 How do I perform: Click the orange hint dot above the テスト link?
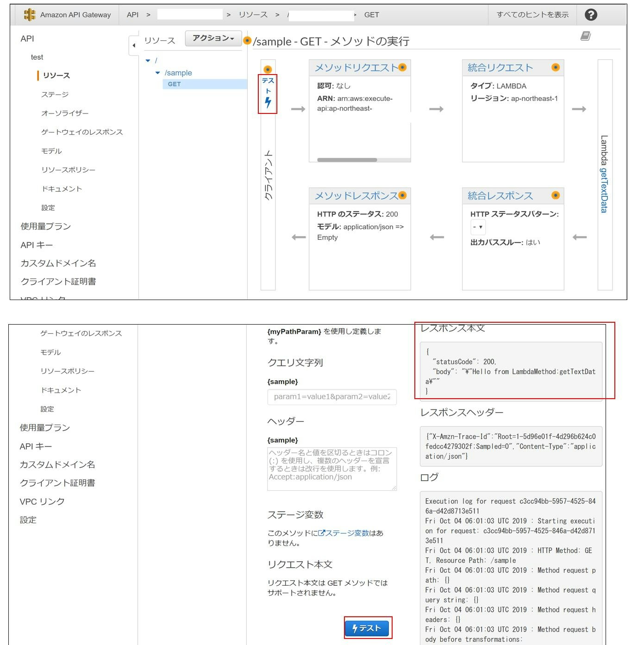(268, 69)
